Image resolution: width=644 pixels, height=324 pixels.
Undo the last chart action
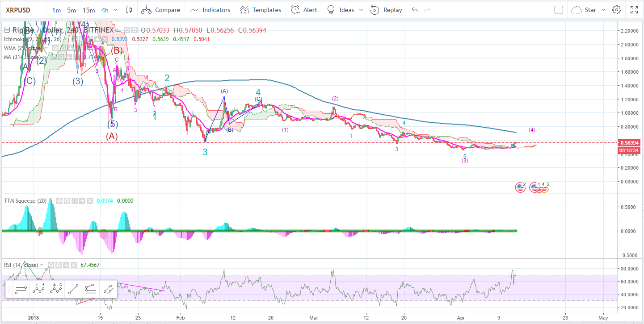click(x=415, y=10)
